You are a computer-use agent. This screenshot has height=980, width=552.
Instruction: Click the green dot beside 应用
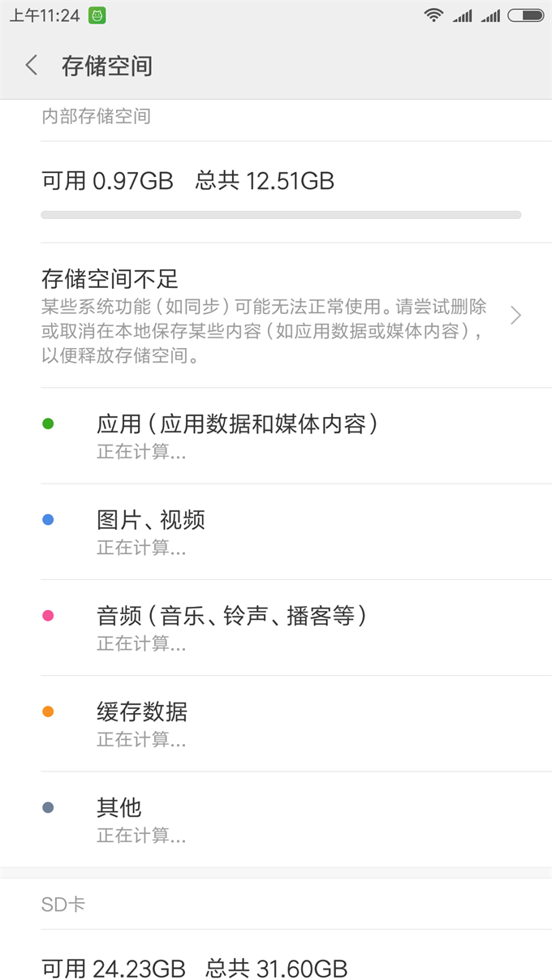point(48,423)
